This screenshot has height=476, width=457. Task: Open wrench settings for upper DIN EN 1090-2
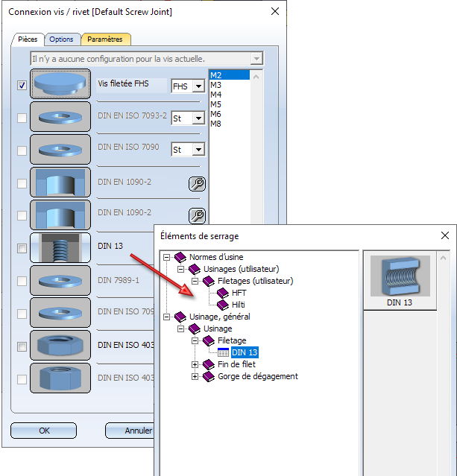[198, 184]
